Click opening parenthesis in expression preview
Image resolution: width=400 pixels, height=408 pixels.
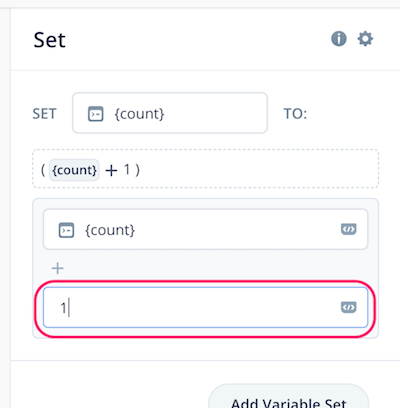(43, 170)
